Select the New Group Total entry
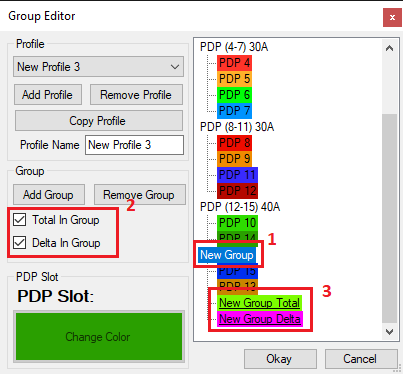The width and height of the screenshot is (403, 374). tap(259, 303)
